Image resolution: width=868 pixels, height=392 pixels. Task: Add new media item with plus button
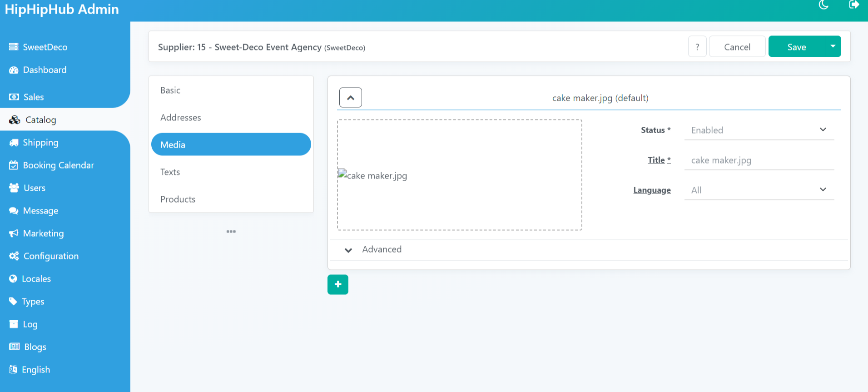338,284
